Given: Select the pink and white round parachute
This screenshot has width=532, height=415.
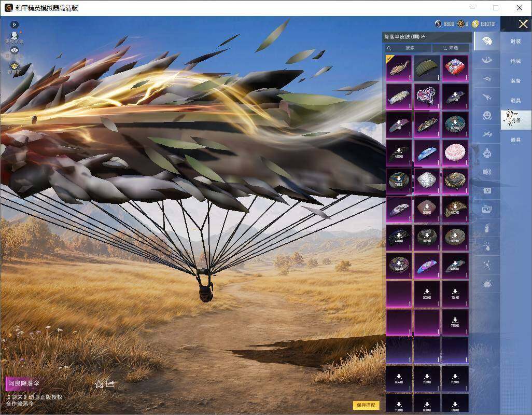Looking at the screenshot, I should (455, 153).
